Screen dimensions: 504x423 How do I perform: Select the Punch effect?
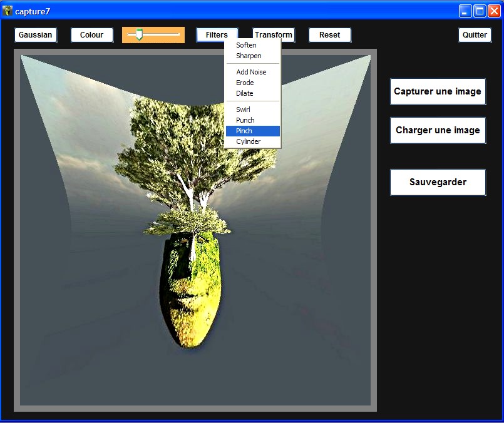pyautogui.click(x=253, y=120)
